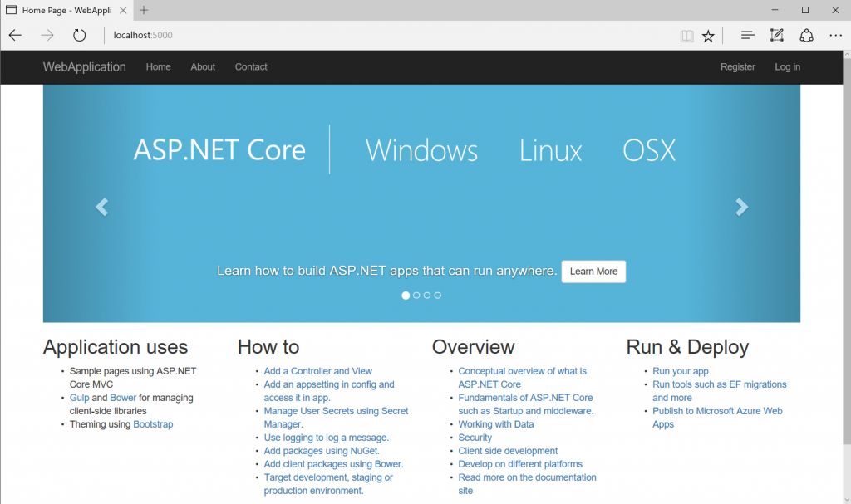Reload the page with refresh icon
This screenshot has width=851, height=504.
tap(79, 35)
